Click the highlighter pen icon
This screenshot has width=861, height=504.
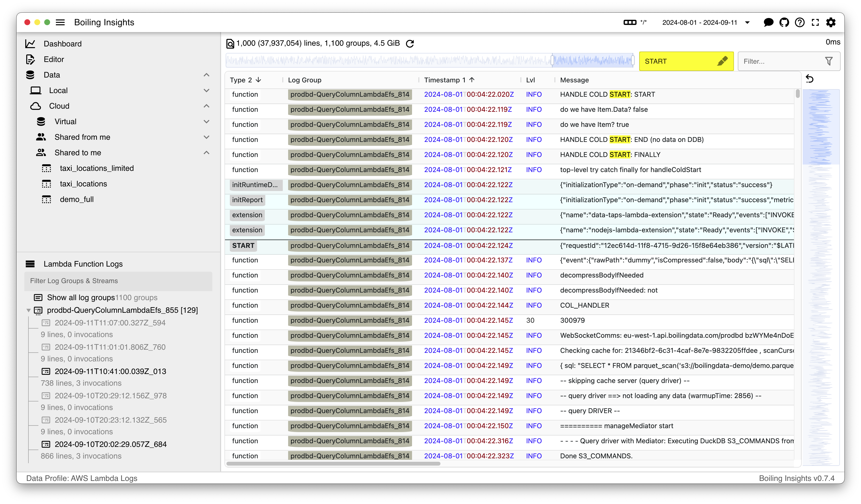(x=722, y=61)
